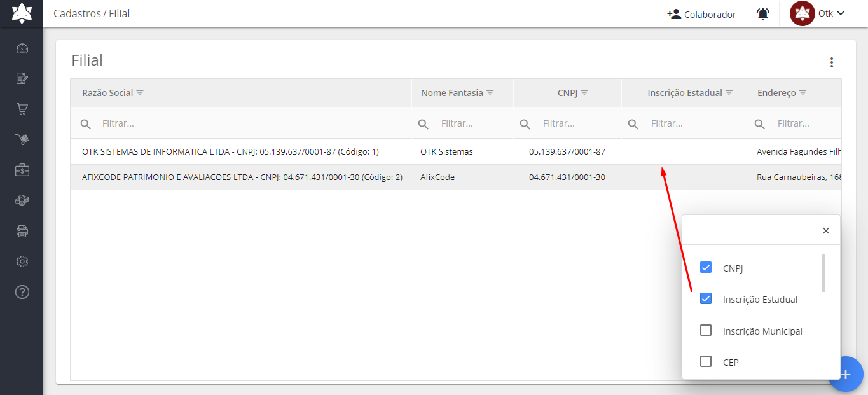Screen dimensions: 868x395
Task: Open the hand truck icon in sidebar
Action: (x=22, y=139)
